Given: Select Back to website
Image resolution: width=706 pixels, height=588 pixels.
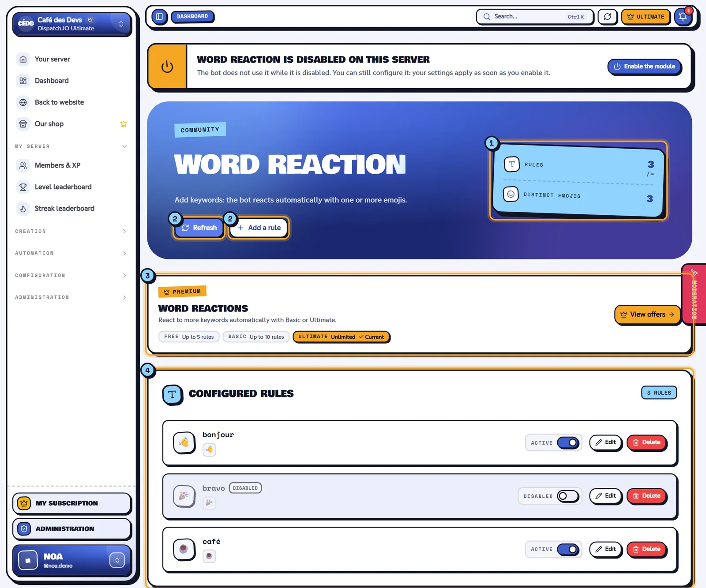Looking at the screenshot, I should click(71, 102).
